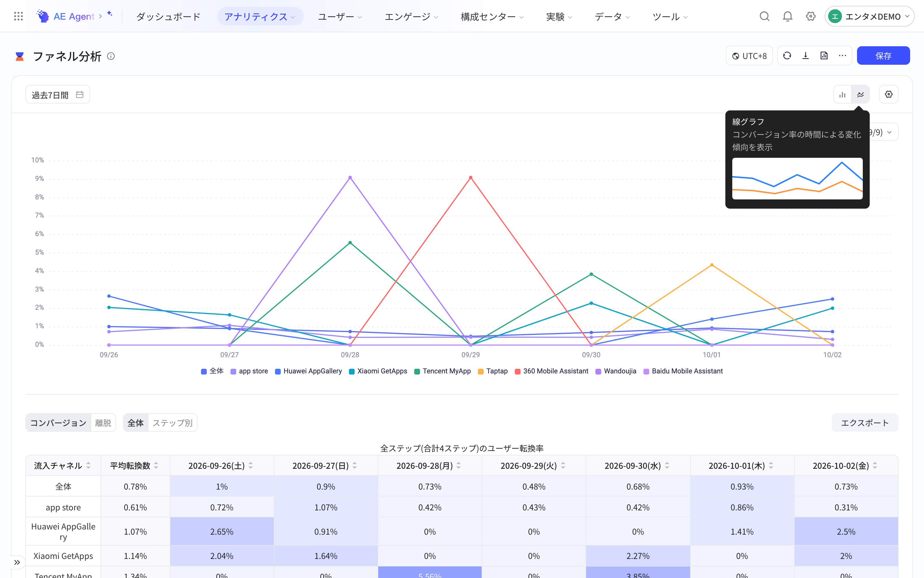Click the report chart icon beside download
Screen dimensions: 924x578
tap(824, 56)
